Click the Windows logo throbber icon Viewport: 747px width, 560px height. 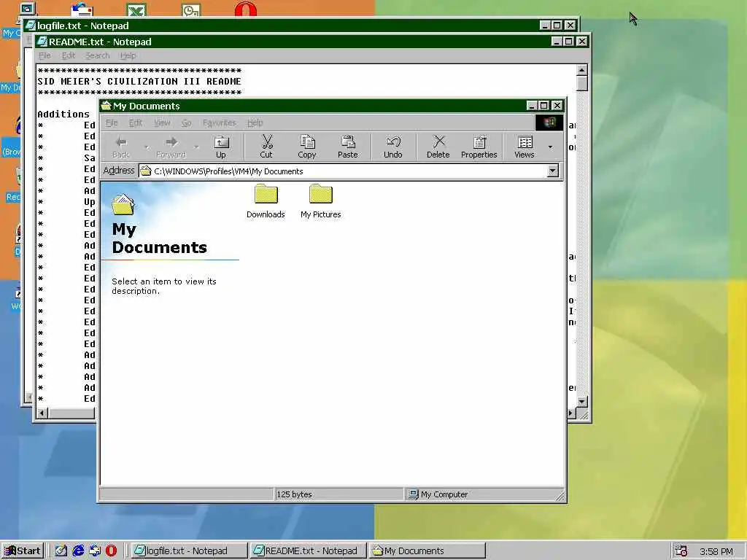(549, 122)
